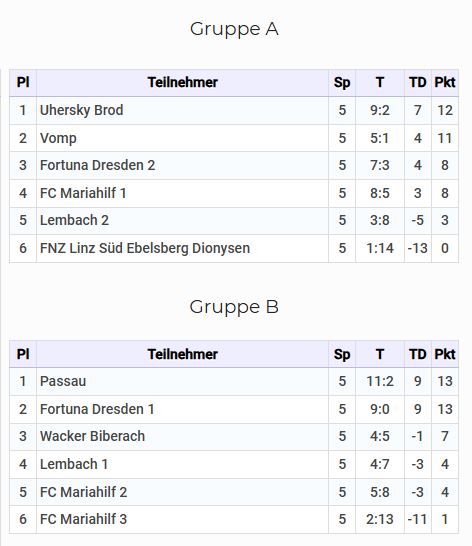Click Gruppe A Pkt column header

pos(445,83)
